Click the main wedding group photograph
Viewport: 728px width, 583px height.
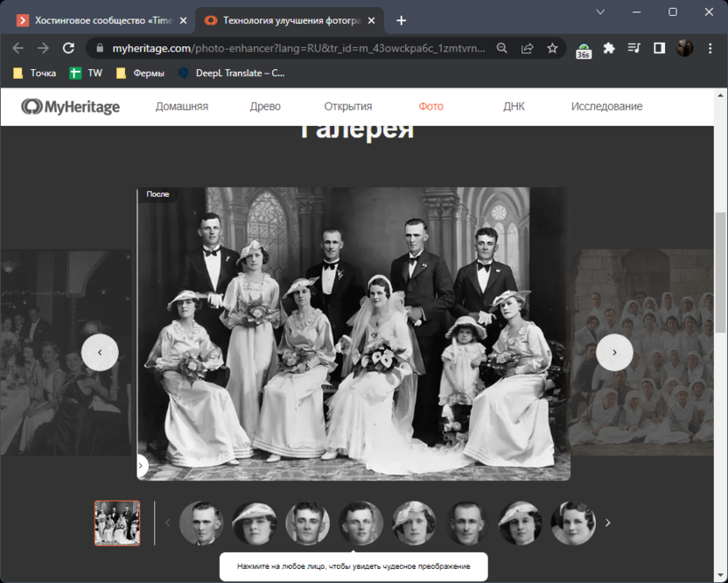[x=353, y=334]
